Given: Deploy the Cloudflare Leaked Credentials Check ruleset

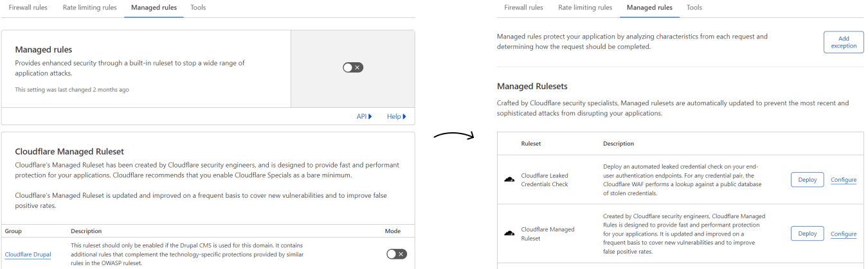Looking at the screenshot, I should click(807, 180).
